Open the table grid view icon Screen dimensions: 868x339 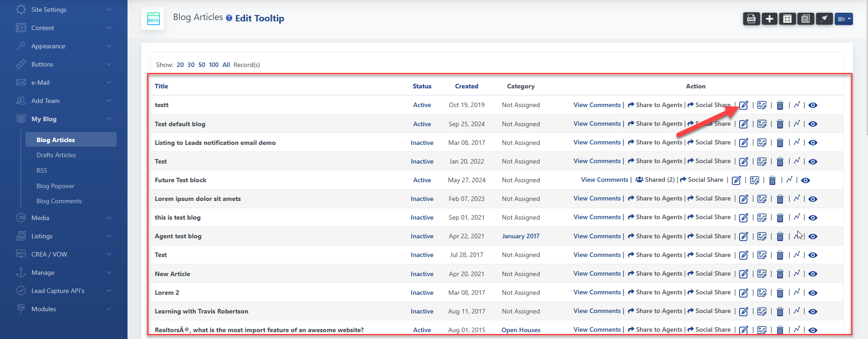tap(787, 19)
